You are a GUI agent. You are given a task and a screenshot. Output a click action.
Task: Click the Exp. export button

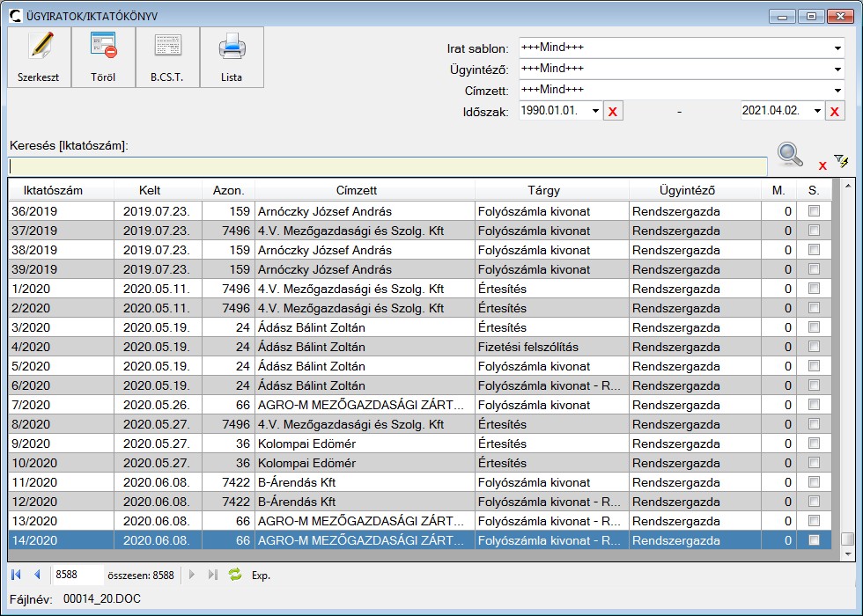point(262,576)
